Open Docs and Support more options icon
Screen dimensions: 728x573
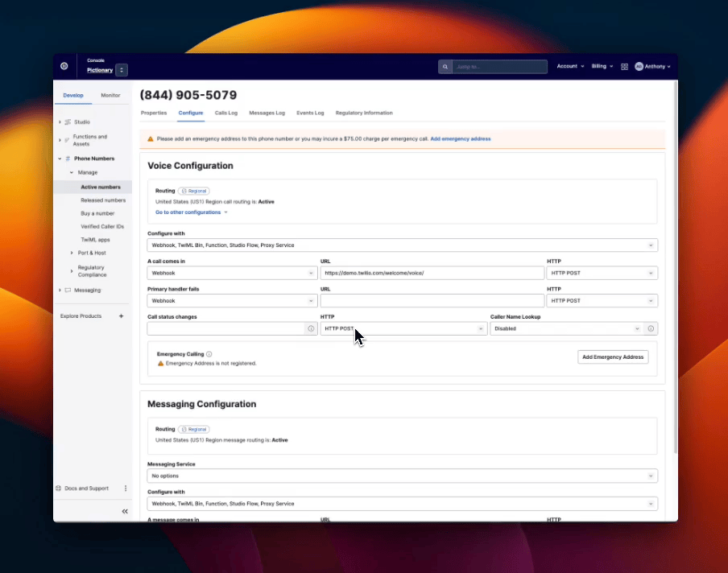point(126,488)
